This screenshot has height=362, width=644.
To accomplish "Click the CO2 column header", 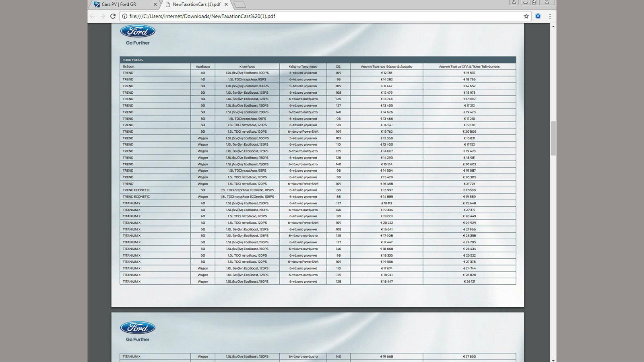I will 339,66.
